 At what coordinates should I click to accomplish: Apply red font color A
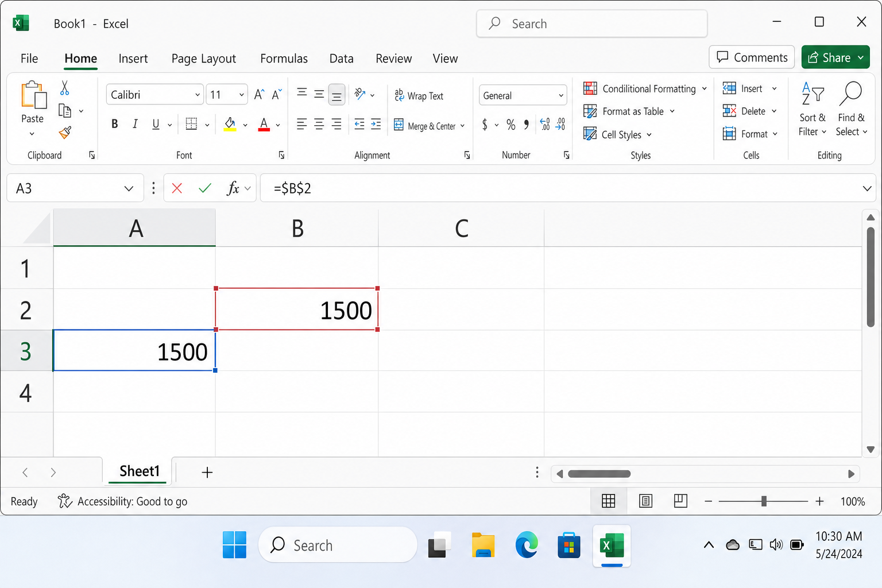(x=264, y=124)
